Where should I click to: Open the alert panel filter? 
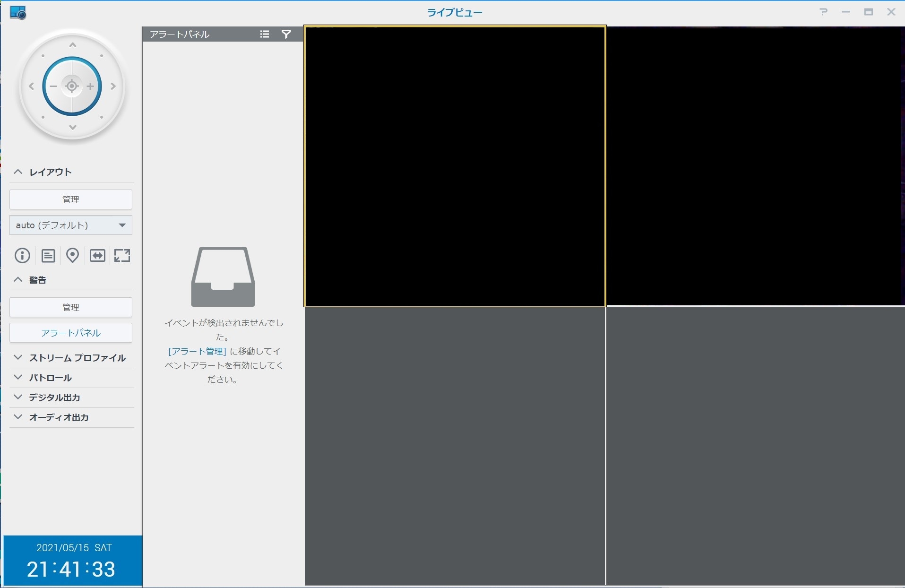pyautogui.click(x=286, y=34)
